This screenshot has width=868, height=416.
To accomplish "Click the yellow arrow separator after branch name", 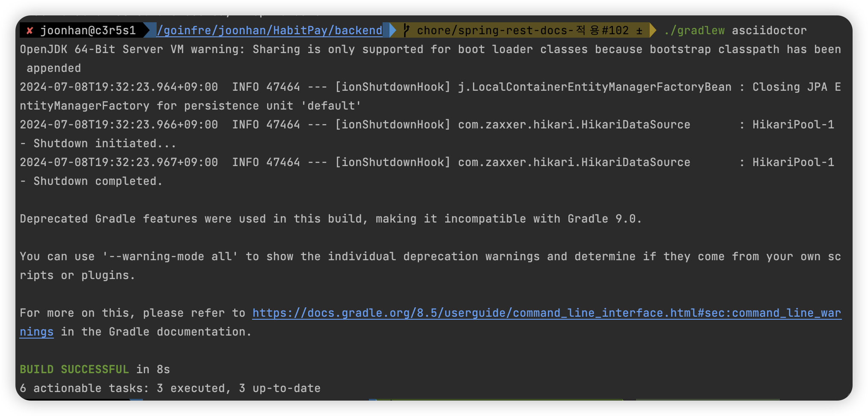I will 653,30.
